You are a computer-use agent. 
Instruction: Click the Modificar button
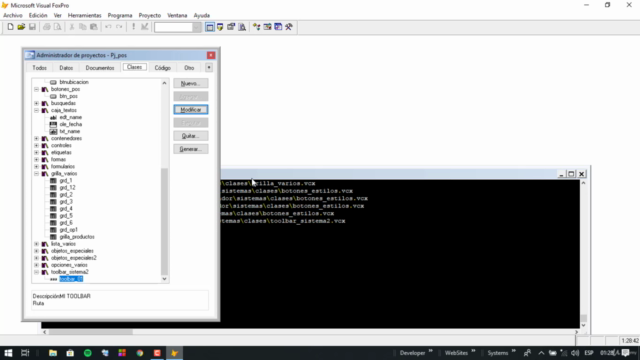pos(191,110)
